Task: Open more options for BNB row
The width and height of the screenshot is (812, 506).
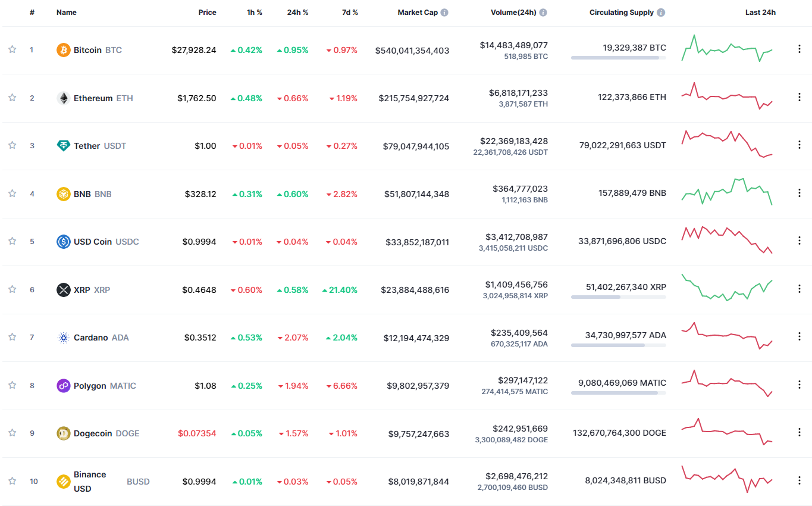Action: 799,193
